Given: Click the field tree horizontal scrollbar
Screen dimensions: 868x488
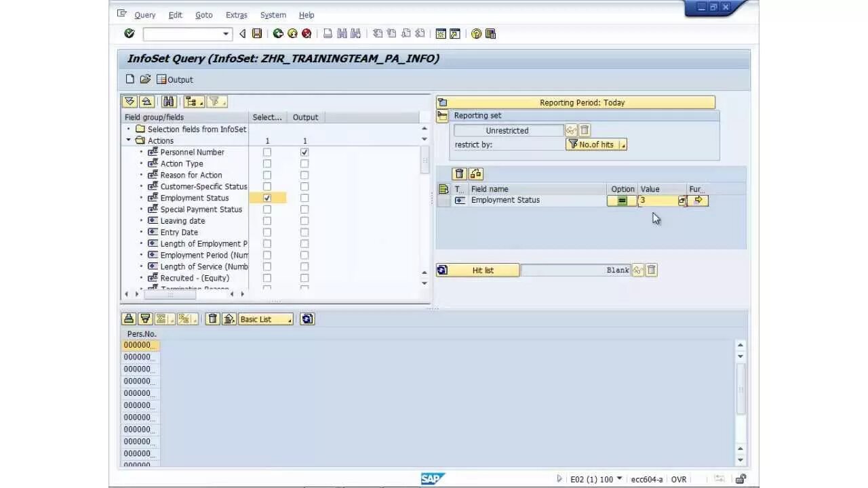Looking at the screenshot, I should (170, 294).
